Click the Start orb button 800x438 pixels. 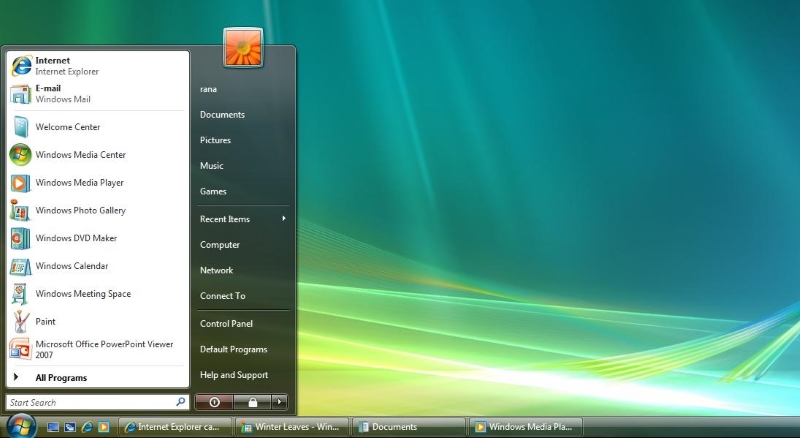[x=22, y=426]
